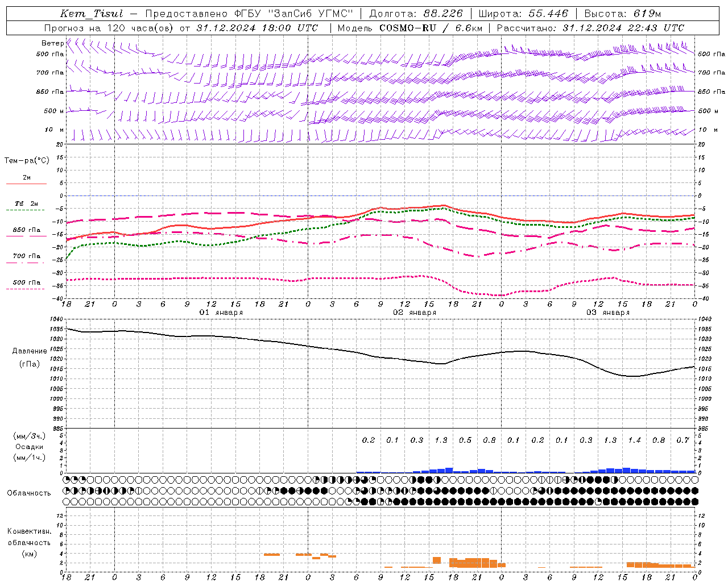Viewport: 728px width, 582px height.
Task: Click the Высота: 619м elevation value
Action: click(623, 14)
